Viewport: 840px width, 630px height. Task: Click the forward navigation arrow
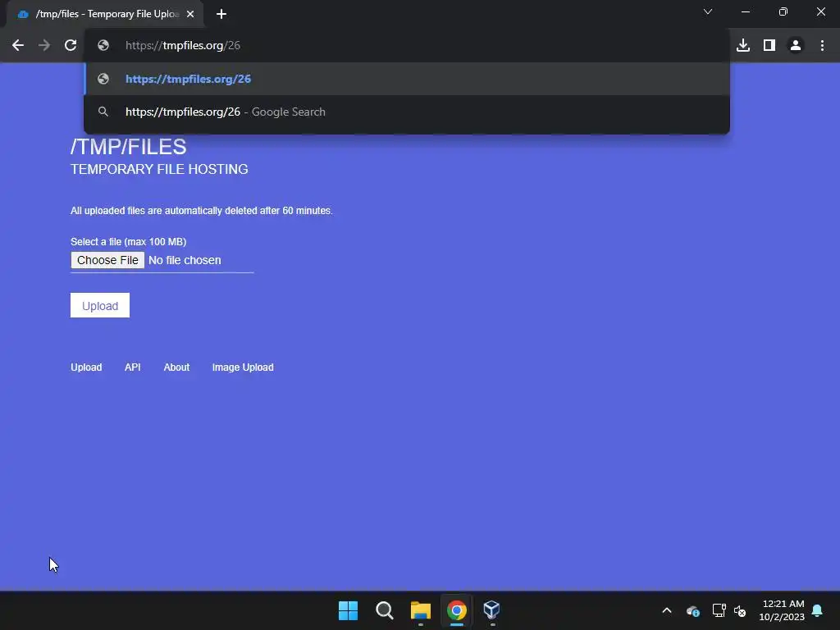coord(44,46)
